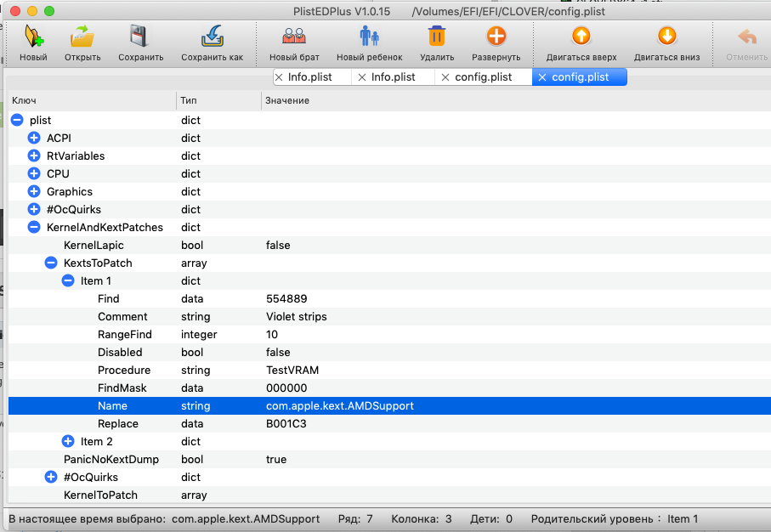
Task: Switch to the inactive config.plist tab
Action: 484,77
